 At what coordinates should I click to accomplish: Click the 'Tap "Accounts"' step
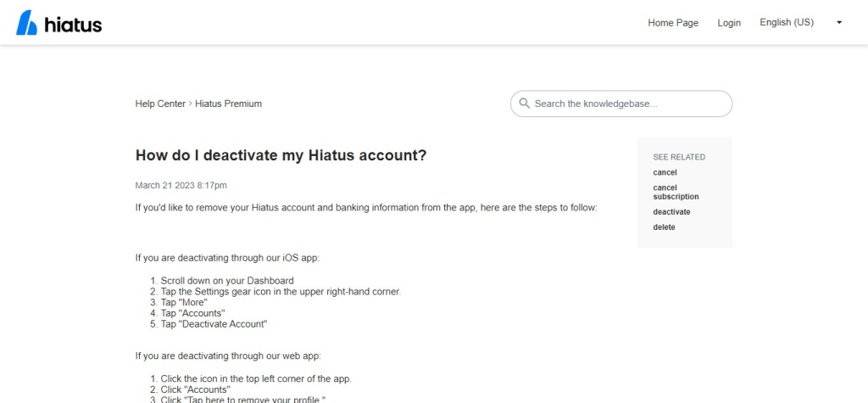click(192, 313)
